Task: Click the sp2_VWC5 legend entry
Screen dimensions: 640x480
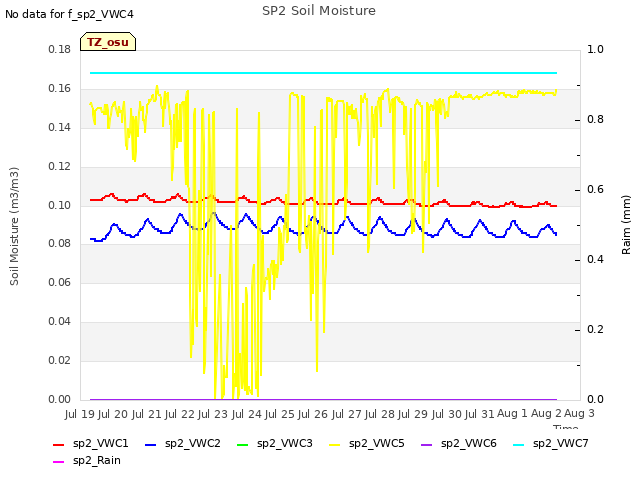Action: point(367,443)
